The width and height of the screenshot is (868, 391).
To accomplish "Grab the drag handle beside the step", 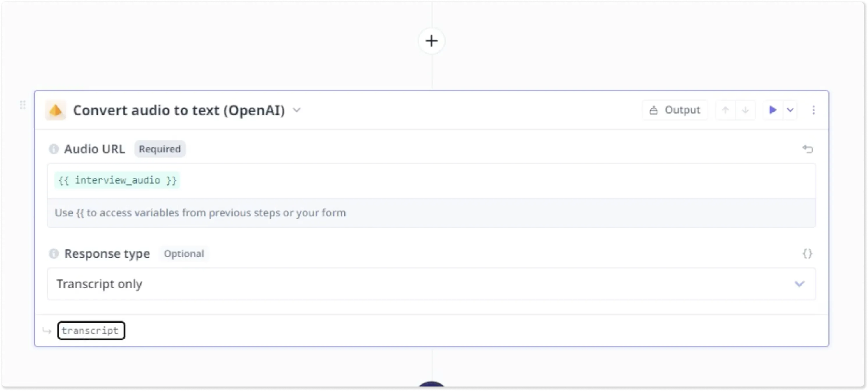I will [23, 105].
